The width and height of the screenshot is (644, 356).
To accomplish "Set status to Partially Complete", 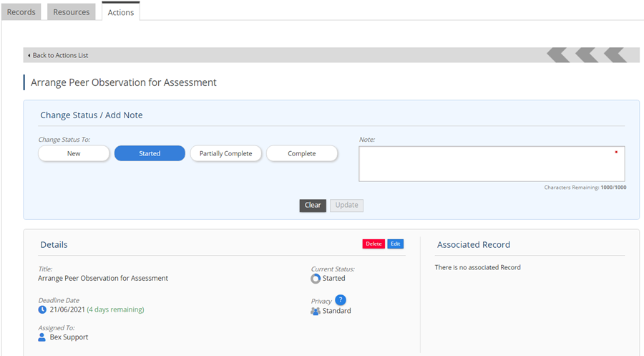I will coord(226,153).
